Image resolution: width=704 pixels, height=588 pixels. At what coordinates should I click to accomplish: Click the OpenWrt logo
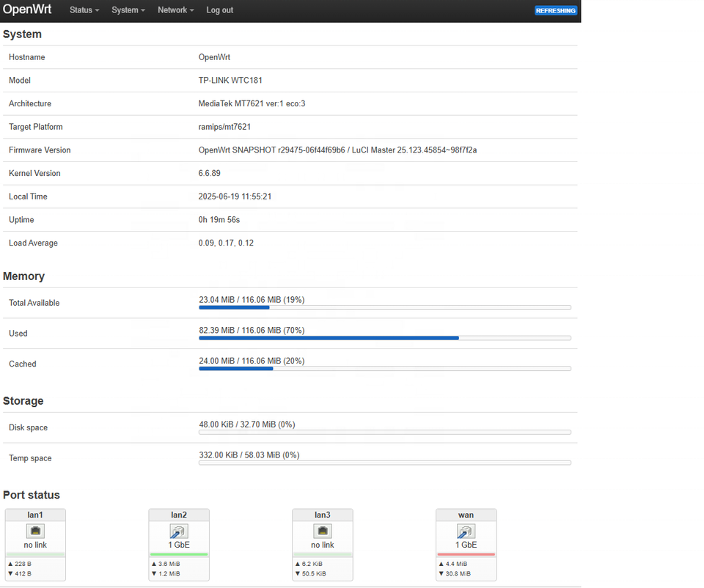pyautogui.click(x=27, y=10)
